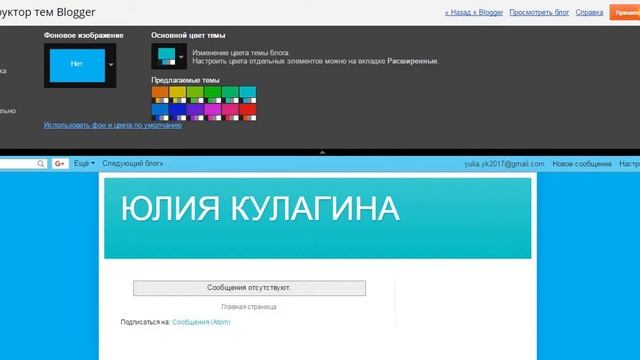Open the Ещё dropdown menu
Image resolution: width=640 pixels, height=360 pixels.
[x=84, y=163]
